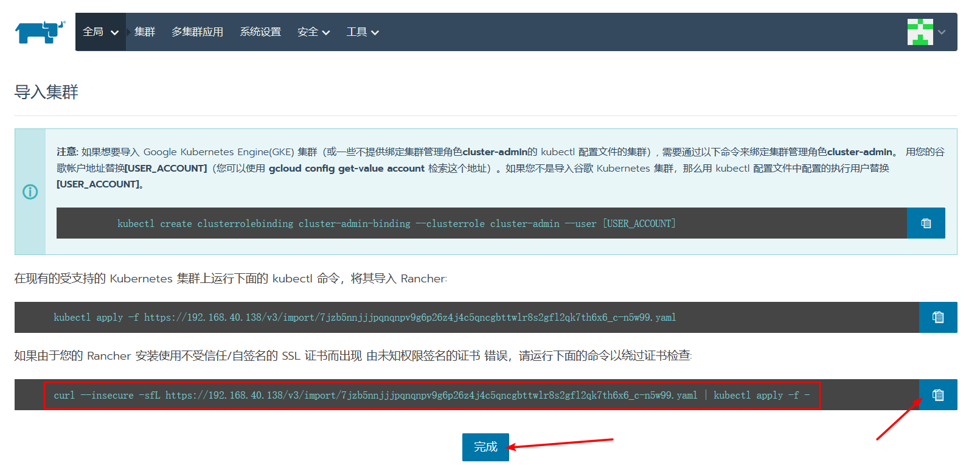Click the text about self-signed SSL 证书
The image size is (980, 468).
[353, 355]
